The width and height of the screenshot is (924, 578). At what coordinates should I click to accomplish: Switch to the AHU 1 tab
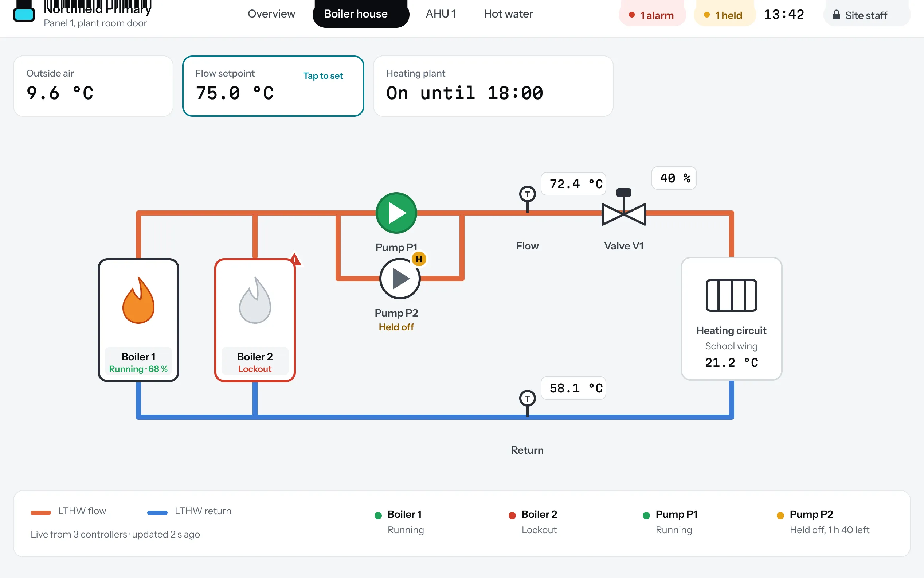click(441, 14)
